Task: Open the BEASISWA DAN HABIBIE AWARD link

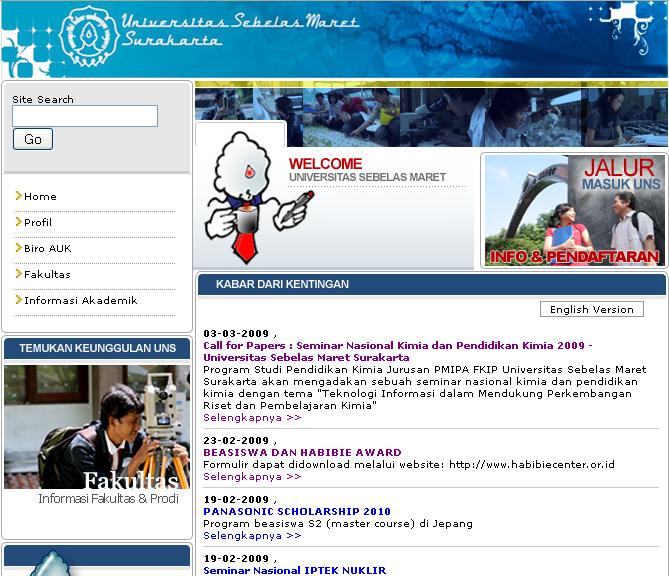Action: (x=303, y=452)
